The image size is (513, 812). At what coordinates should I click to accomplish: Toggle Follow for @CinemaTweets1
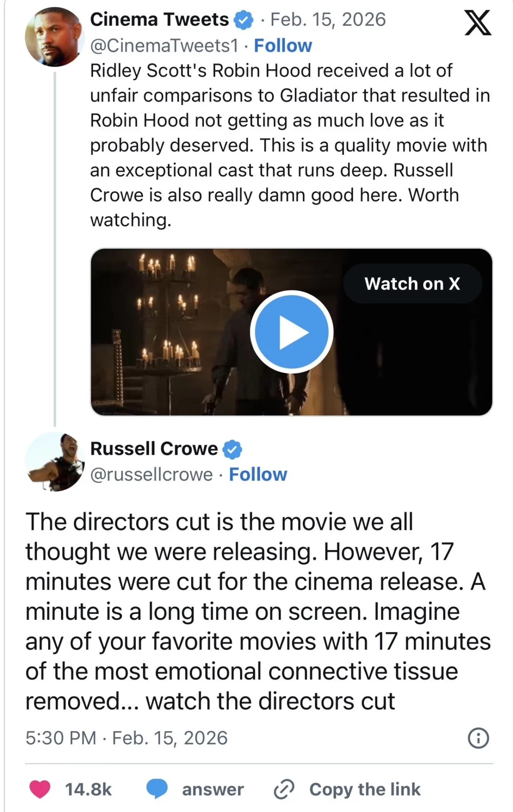click(283, 45)
